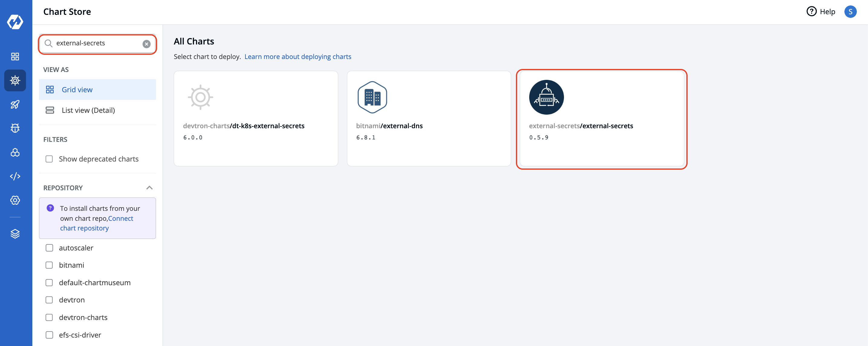Open the code resource browser icon
The height and width of the screenshot is (346, 868).
[15, 176]
